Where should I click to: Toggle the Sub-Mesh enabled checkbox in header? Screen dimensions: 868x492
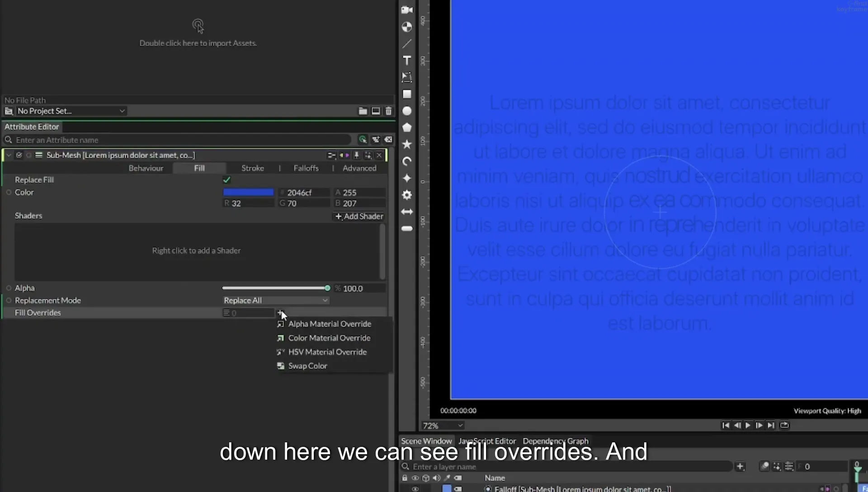(x=19, y=155)
